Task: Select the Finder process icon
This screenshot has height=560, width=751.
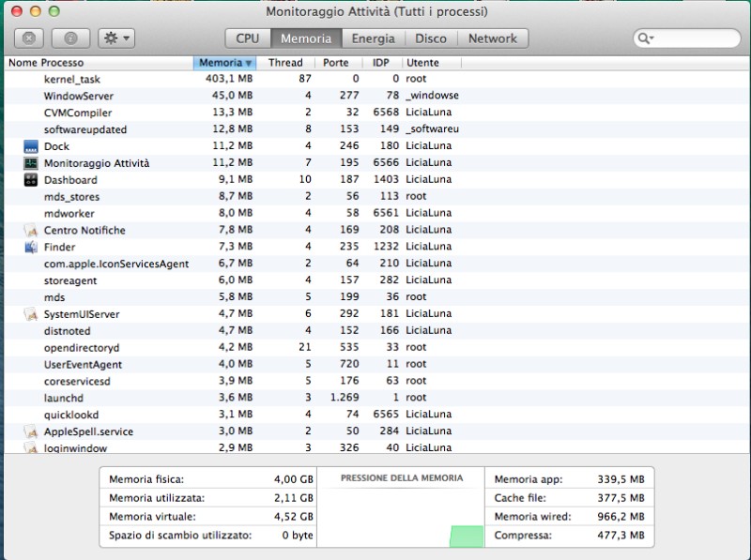Action: click(x=31, y=247)
